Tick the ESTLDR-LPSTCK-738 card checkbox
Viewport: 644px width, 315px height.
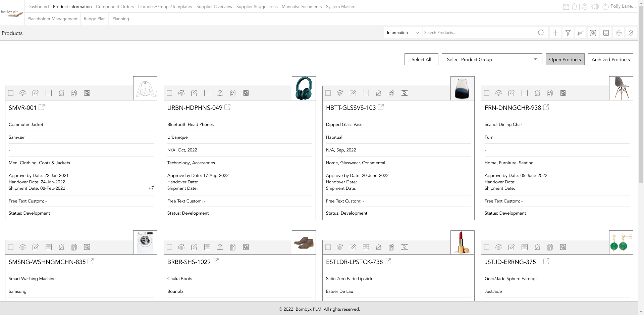click(328, 247)
